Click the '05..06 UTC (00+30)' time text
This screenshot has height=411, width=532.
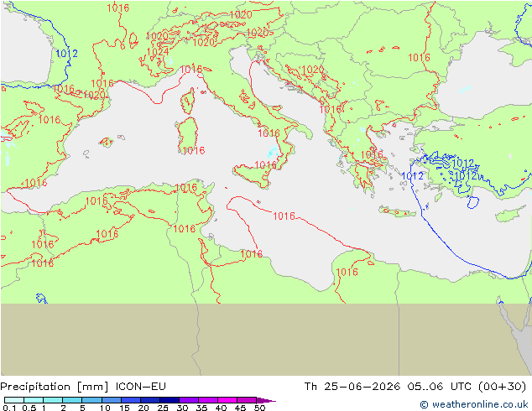coord(467,387)
